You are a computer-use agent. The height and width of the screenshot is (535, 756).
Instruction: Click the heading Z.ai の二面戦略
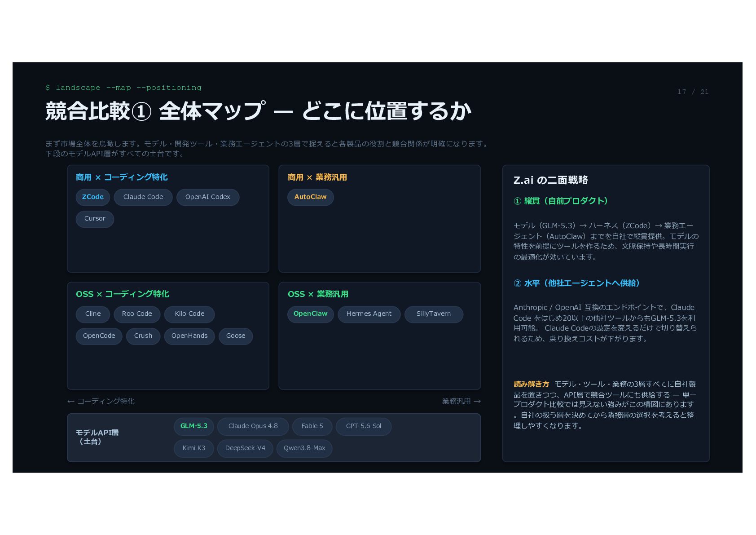coord(551,180)
